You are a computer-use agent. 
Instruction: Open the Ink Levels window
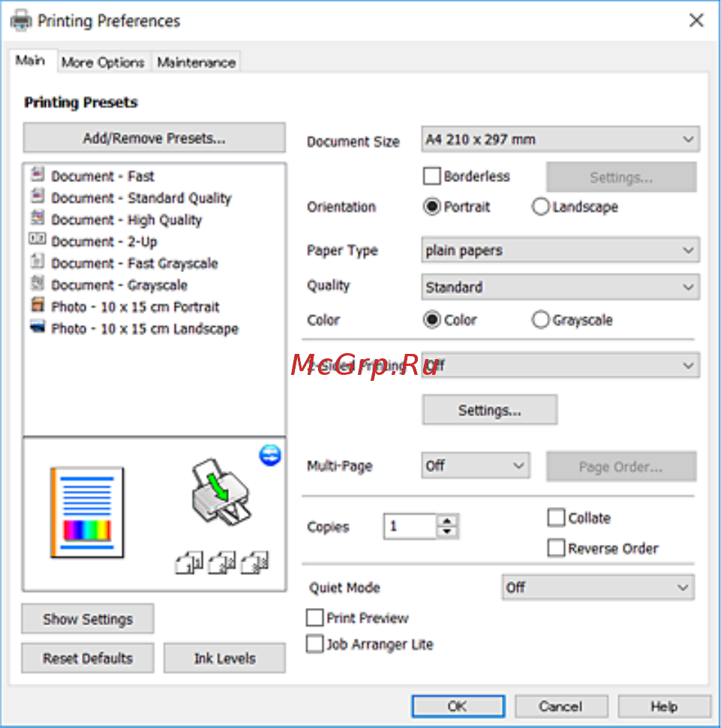tap(224, 658)
